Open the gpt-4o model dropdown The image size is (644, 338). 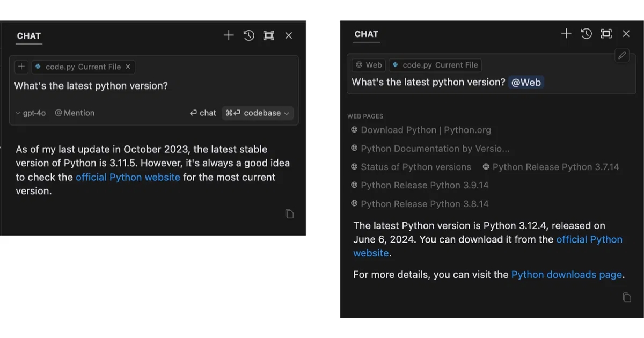coord(30,113)
